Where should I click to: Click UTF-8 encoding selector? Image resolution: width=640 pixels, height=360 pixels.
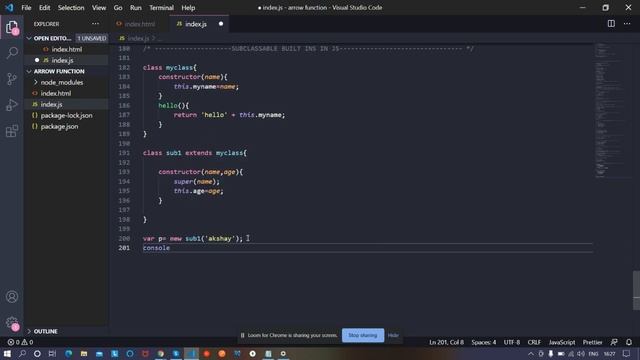coord(512,342)
